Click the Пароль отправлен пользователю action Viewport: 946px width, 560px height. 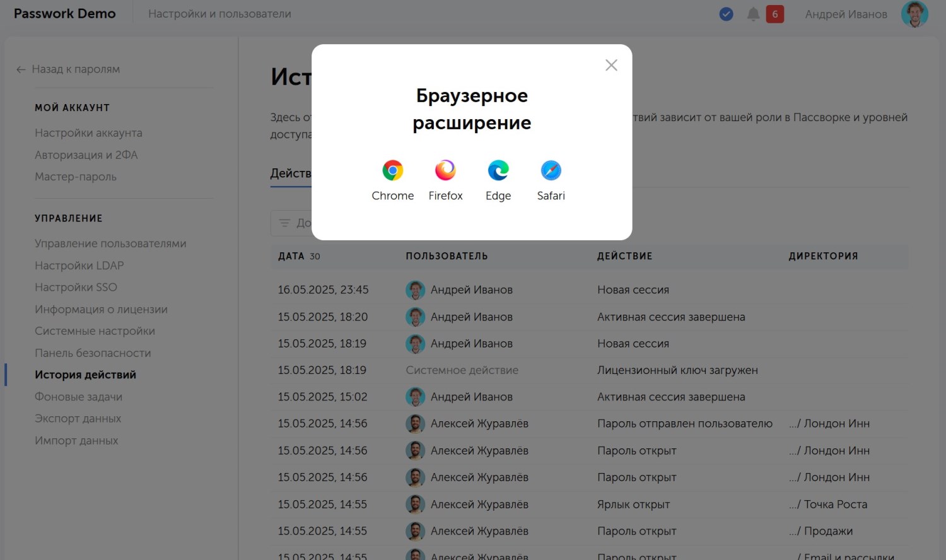click(x=685, y=424)
